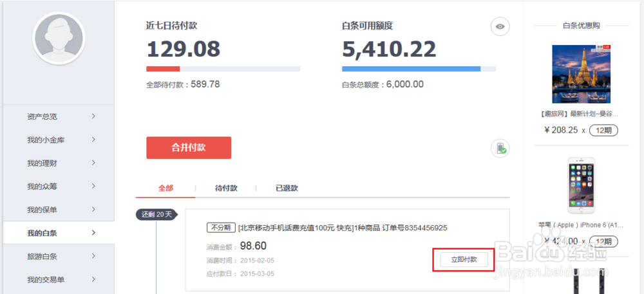Image resolution: width=644 pixels, height=294 pixels.
Task: Switch to the 已退款 tab
Action: (287, 188)
